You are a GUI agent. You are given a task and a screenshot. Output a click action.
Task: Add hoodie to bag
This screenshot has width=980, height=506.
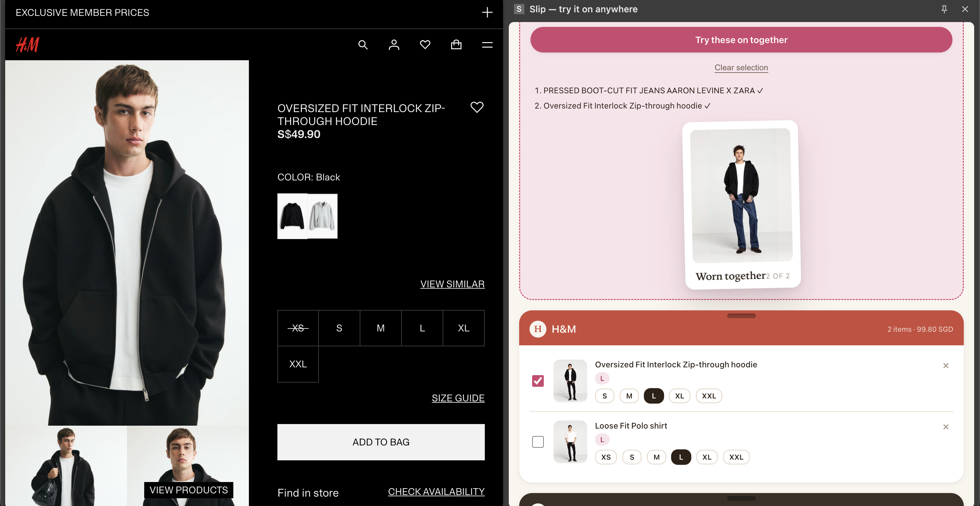[x=381, y=442]
